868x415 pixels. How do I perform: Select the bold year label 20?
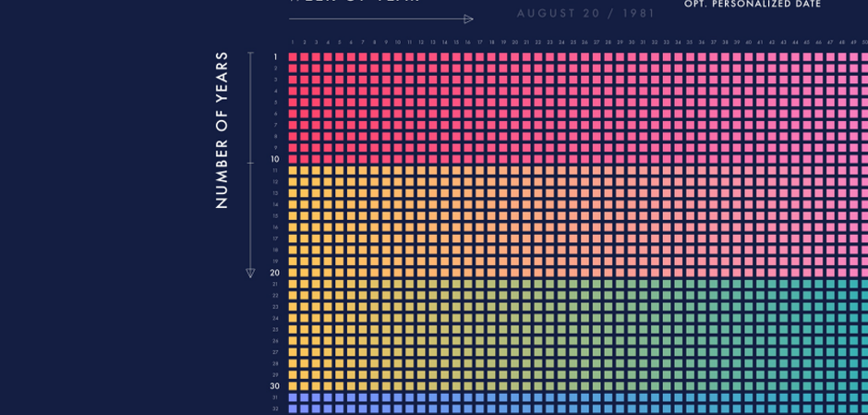(275, 273)
